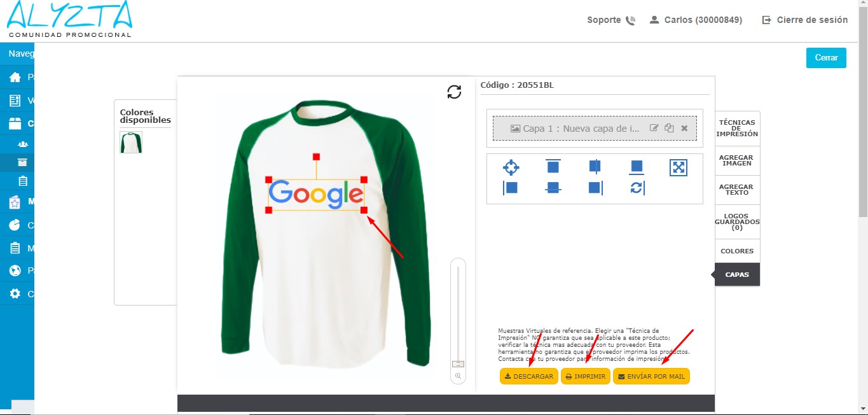Fit layer to full area with expand icon
868x415 pixels.
(x=679, y=167)
